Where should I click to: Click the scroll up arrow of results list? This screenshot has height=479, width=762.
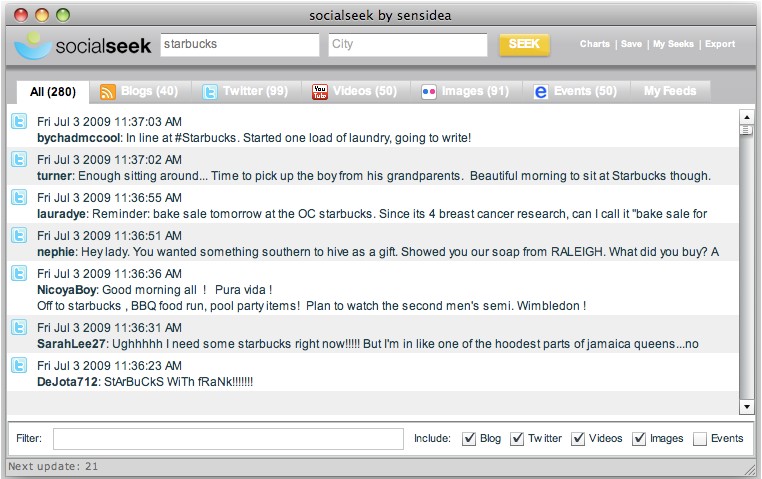746,117
